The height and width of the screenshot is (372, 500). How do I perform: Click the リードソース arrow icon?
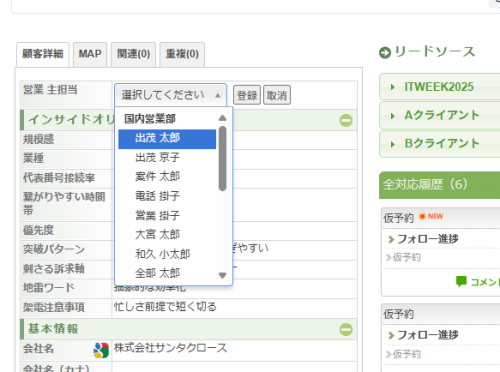click(x=385, y=53)
